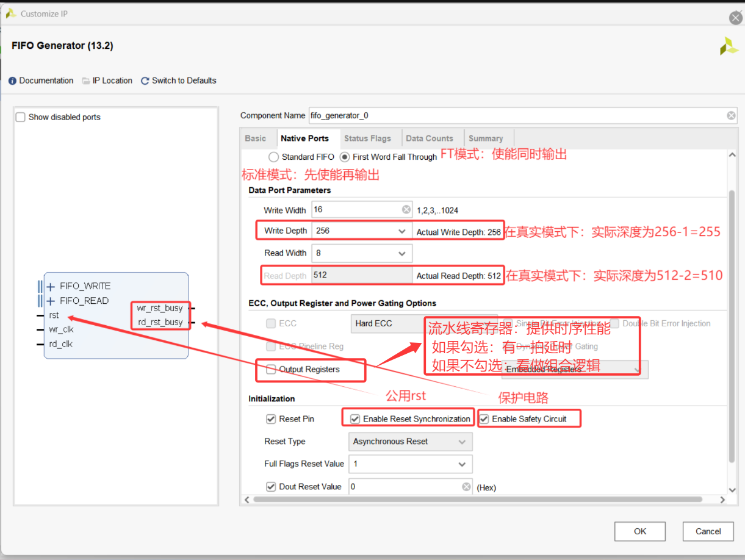Toggle Enable Safety Circuit checkbox

tap(484, 419)
